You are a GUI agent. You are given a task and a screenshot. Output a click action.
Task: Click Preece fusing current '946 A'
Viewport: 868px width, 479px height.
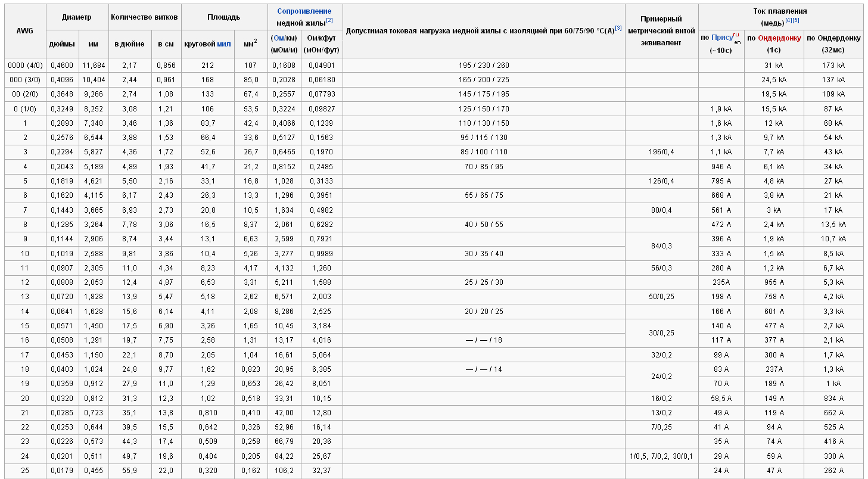pyautogui.click(x=721, y=167)
